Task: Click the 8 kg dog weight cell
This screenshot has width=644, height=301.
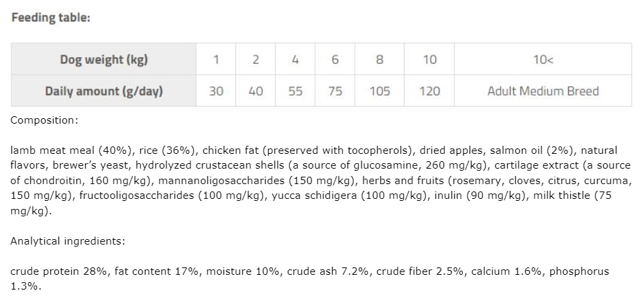Action: tap(380, 59)
